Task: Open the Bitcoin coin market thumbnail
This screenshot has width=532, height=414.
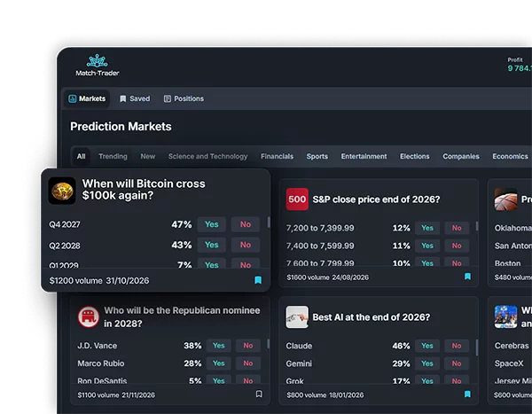Action: pos(62,191)
